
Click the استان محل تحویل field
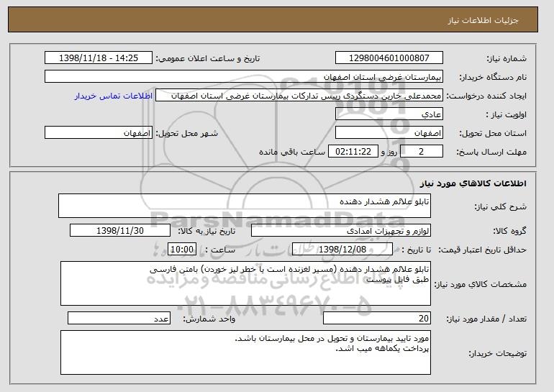coord(389,133)
